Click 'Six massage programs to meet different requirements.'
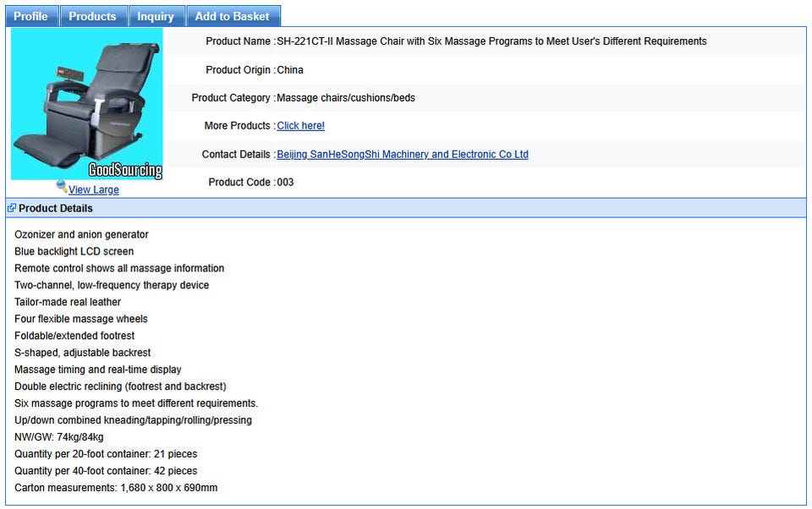Viewport: 812px width, 509px height. (x=136, y=403)
